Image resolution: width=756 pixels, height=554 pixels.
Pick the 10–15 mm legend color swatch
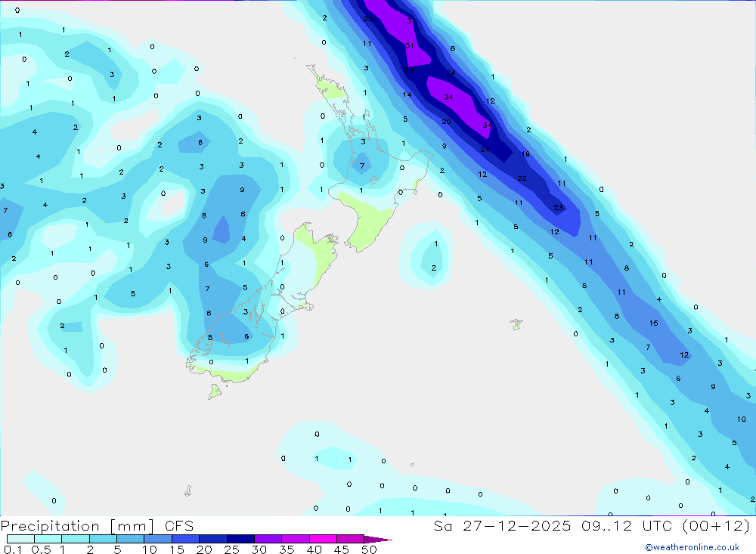click(158, 539)
